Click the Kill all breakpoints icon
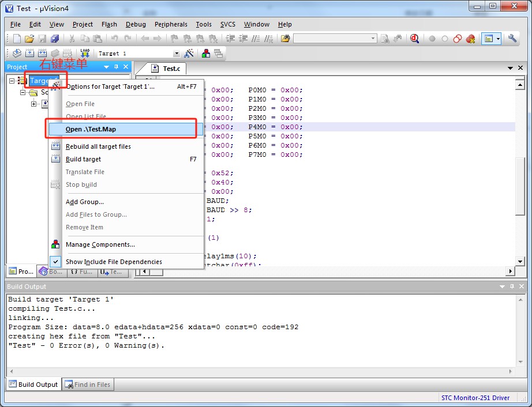Screen dimensions: 532x407 470,39
